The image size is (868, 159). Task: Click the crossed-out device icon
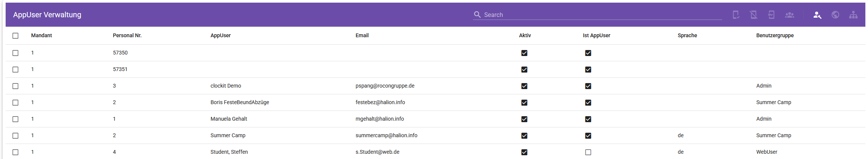click(x=753, y=15)
